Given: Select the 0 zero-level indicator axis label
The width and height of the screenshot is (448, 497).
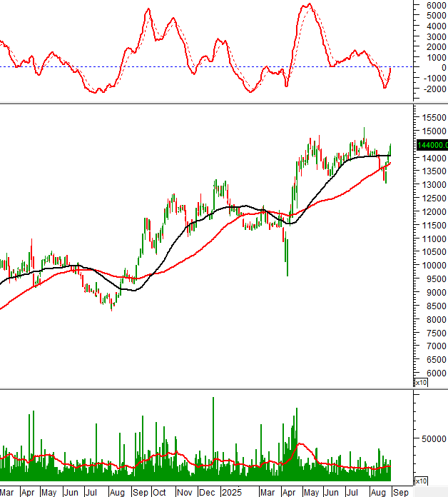Looking at the screenshot, I should click(x=444, y=68).
